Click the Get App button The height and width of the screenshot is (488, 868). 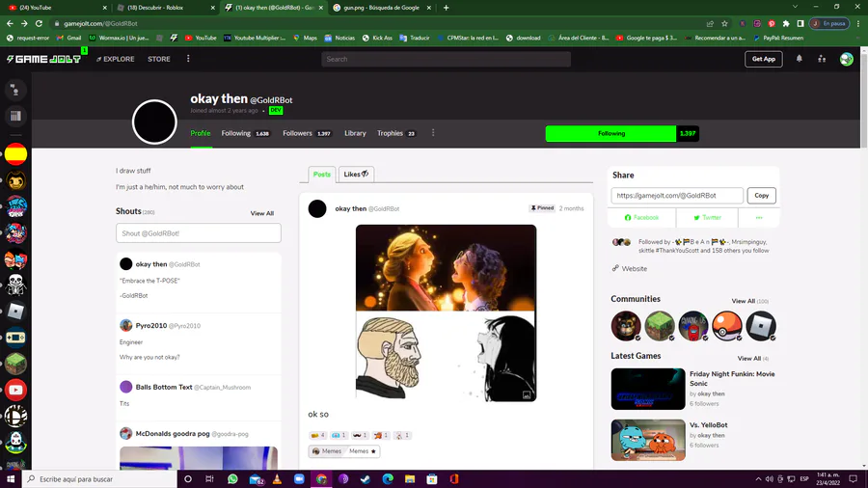coord(764,59)
